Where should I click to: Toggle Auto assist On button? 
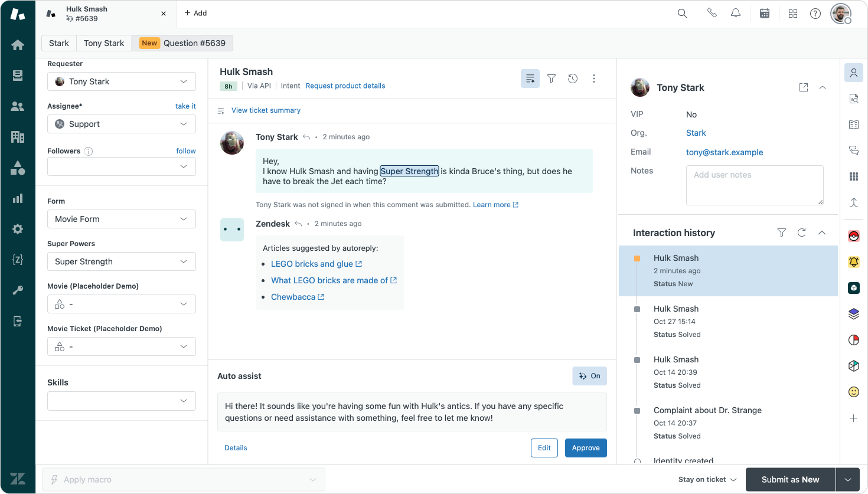(589, 376)
